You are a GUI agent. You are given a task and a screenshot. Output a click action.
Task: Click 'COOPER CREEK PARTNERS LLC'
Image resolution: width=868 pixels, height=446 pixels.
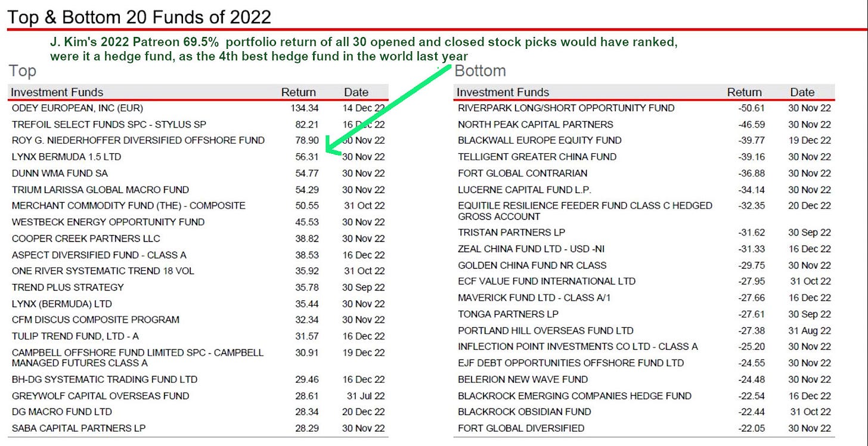(x=86, y=239)
